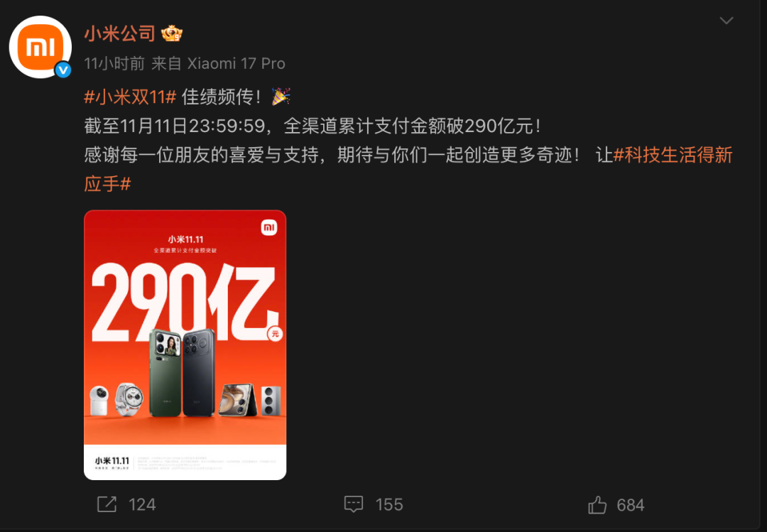Image resolution: width=767 pixels, height=532 pixels.
Task: Click the comment count 155
Action: pyautogui.click(x=389, y=504)
